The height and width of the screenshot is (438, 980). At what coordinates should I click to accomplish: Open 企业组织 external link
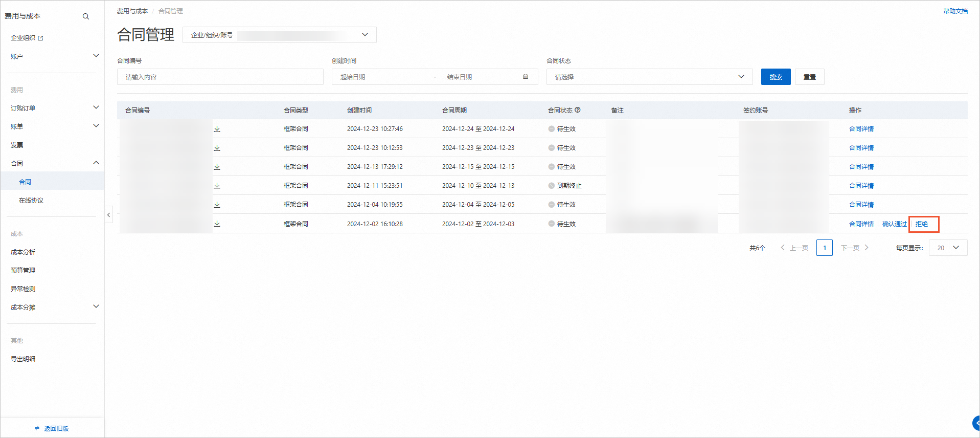pyautogui.click(x=27, y=38)
